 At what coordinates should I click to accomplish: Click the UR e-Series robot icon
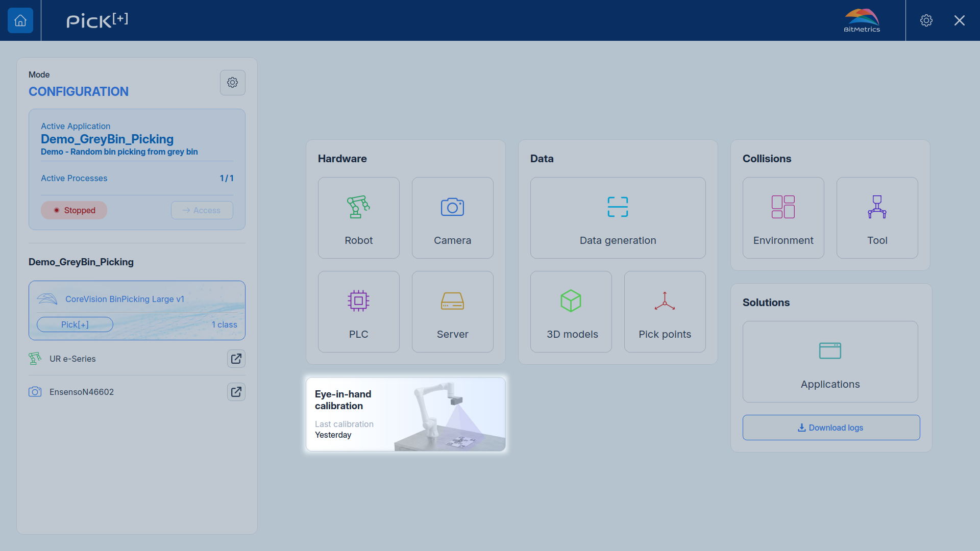[35, 359]
